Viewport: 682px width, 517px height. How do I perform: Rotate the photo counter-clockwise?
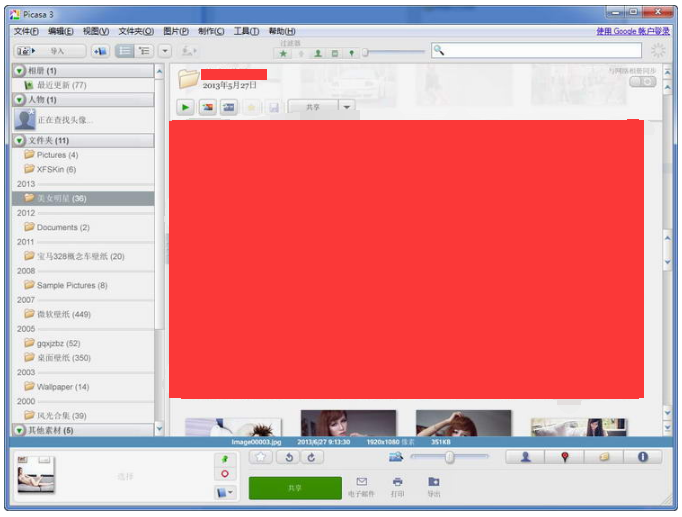pyautogui.click(x=288, y=457)
